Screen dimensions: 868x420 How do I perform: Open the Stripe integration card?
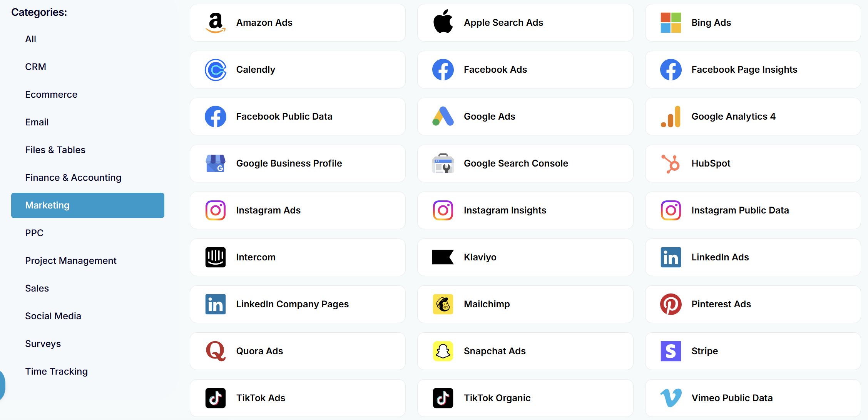click(753, 351)
